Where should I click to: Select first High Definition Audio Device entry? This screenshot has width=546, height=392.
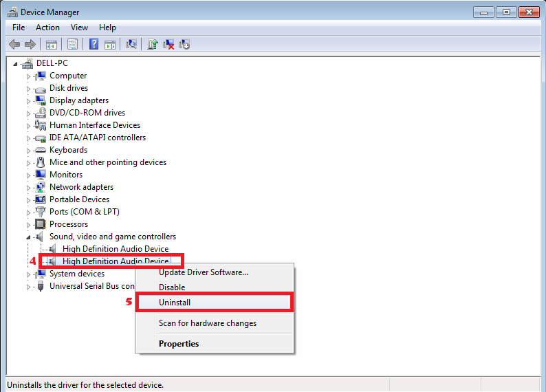(x=116, y=248)
